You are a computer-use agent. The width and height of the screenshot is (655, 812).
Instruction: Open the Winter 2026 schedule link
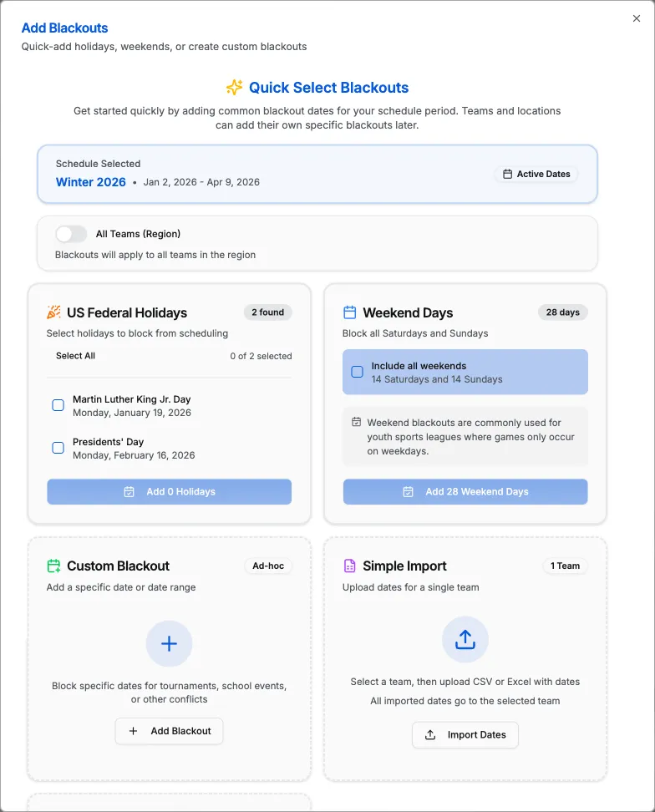[90, 182]
